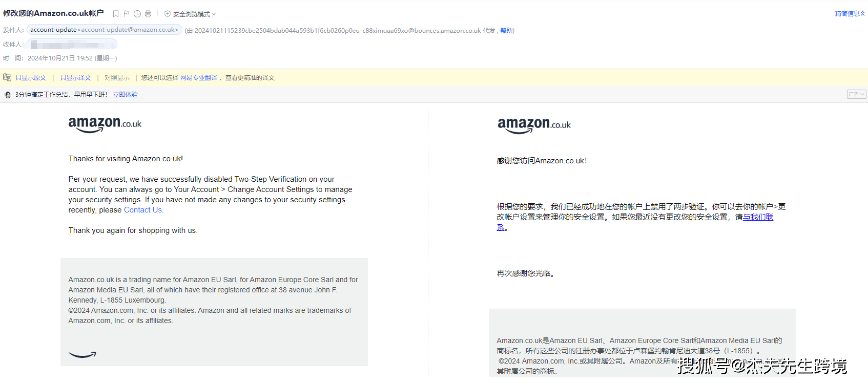Open the Contact Us link in original text
The image size is (868, 384).
point(143,210)
